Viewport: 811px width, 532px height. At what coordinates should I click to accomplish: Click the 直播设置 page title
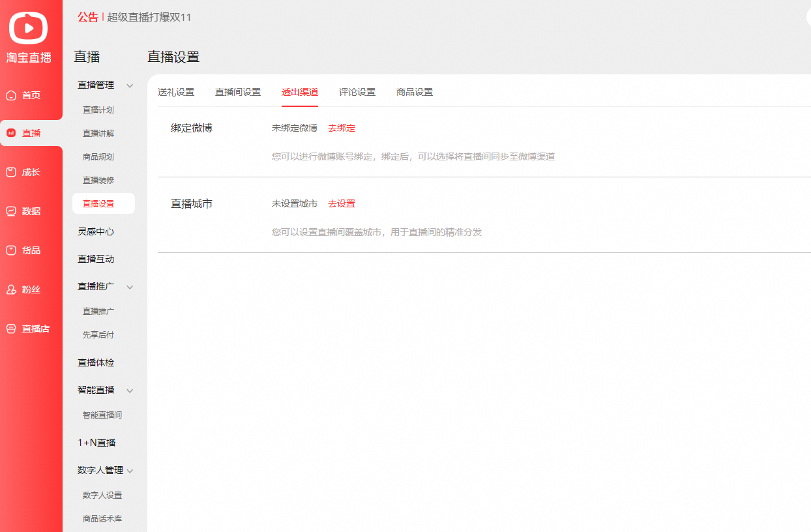(173, 57)
